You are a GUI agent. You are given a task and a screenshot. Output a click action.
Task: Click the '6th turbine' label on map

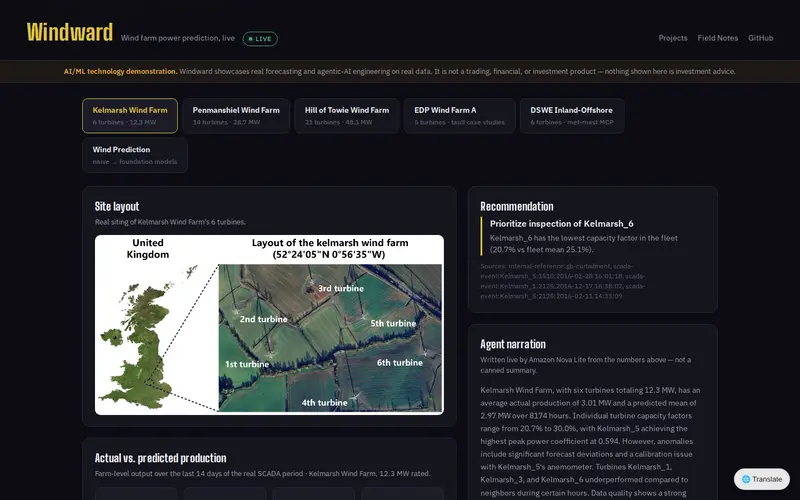coord(399,363)
